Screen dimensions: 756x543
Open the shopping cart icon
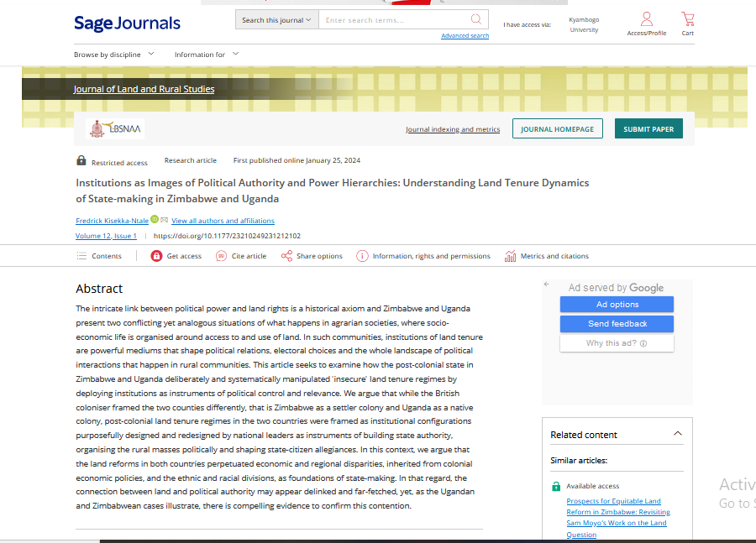point(688,18)
